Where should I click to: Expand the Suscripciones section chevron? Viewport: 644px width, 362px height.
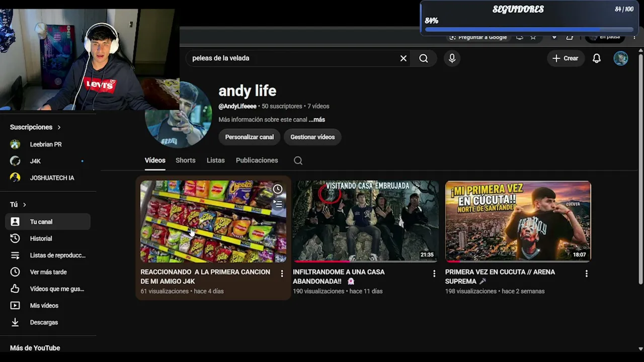point(59,127)
